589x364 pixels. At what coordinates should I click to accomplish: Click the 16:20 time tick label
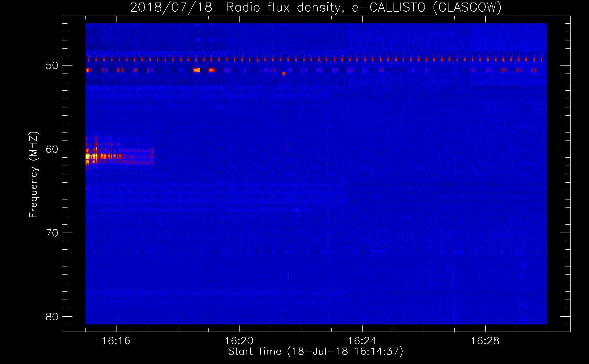239,341
